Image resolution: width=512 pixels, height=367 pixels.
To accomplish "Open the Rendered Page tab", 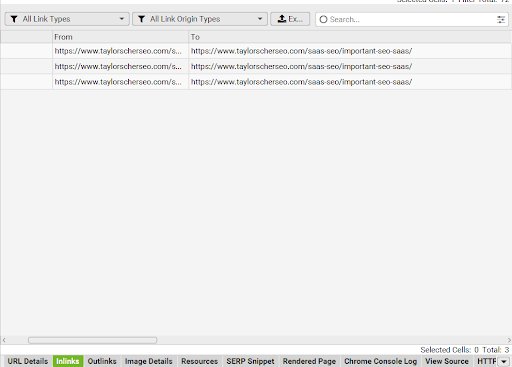I will point(309,361).
